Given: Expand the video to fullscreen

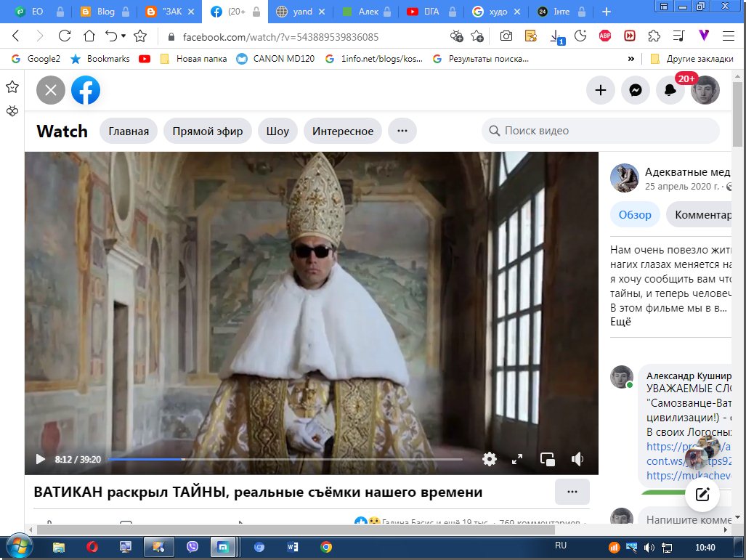Looking at the screenshot, I should pos(517,459).
